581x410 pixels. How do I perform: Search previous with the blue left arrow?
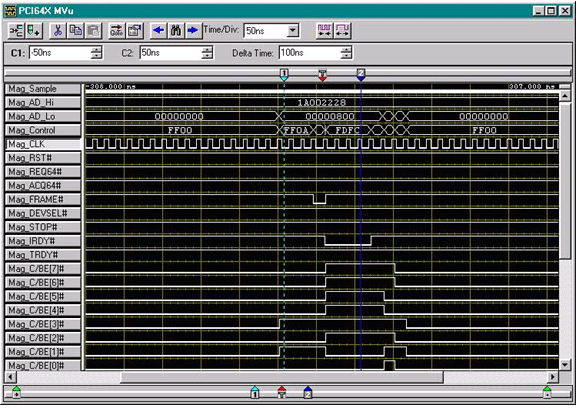pos(159,31)
